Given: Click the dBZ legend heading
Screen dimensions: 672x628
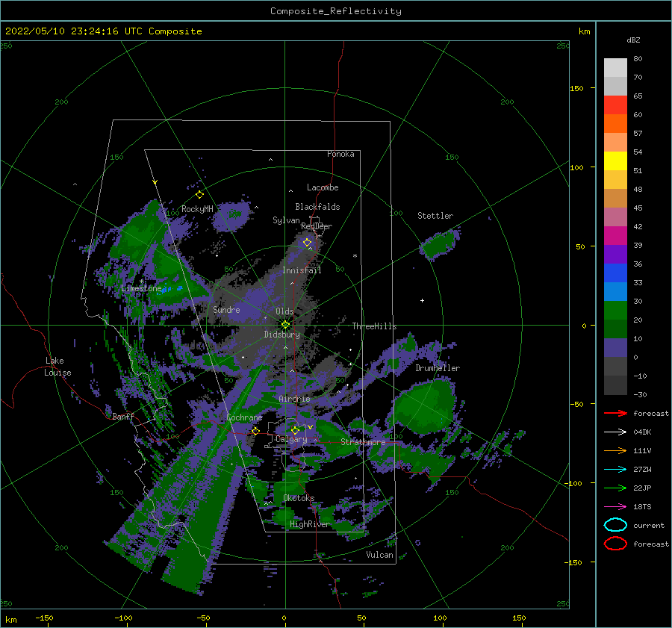Looking at the screenshot, I should coord(633,40).
